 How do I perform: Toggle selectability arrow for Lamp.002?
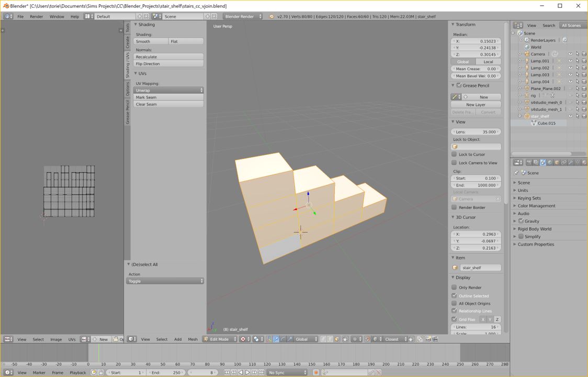tap(577, 68)
